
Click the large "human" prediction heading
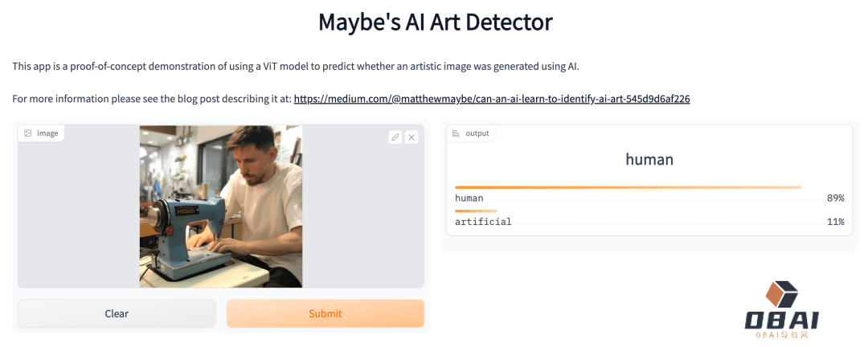click(649, 160)
